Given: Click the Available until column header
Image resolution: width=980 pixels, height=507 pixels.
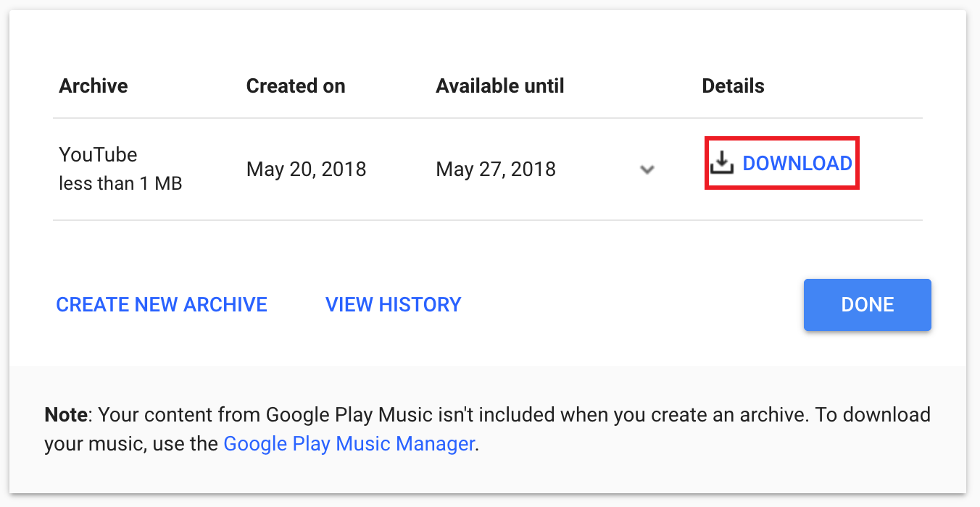Looking at the screenshot, I should [x=500, y=85].
